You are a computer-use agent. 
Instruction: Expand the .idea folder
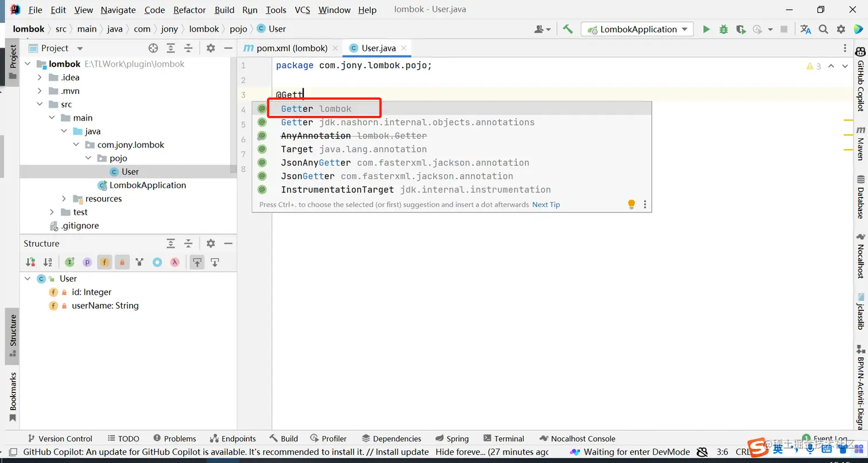pos(39,77)
